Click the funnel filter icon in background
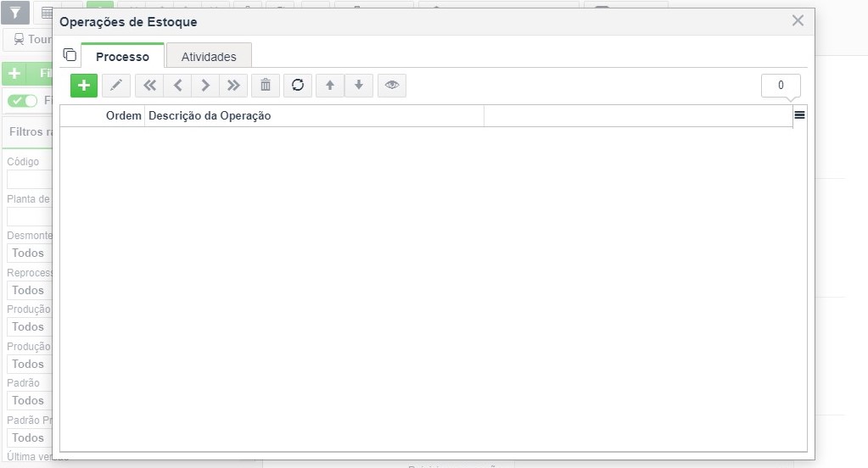This screenshot has width=868, height=468. pos(15,13)
